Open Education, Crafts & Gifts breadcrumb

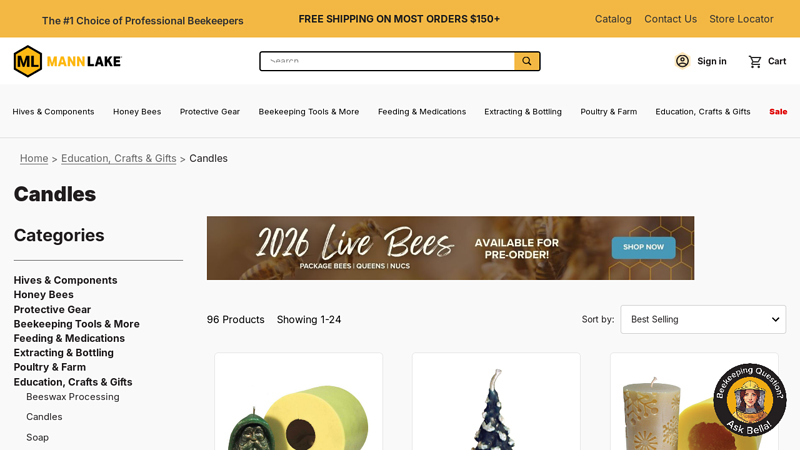118,159
